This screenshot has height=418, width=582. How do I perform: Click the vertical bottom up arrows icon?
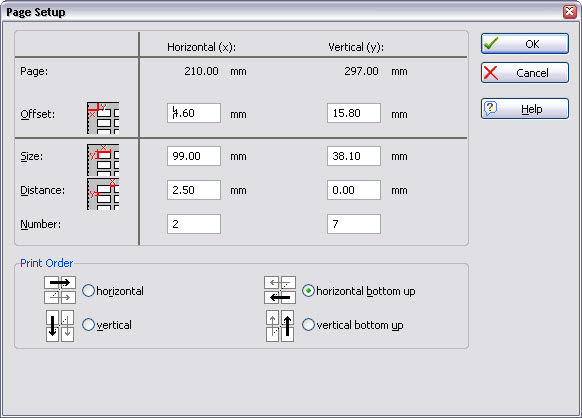coord(280,326)
